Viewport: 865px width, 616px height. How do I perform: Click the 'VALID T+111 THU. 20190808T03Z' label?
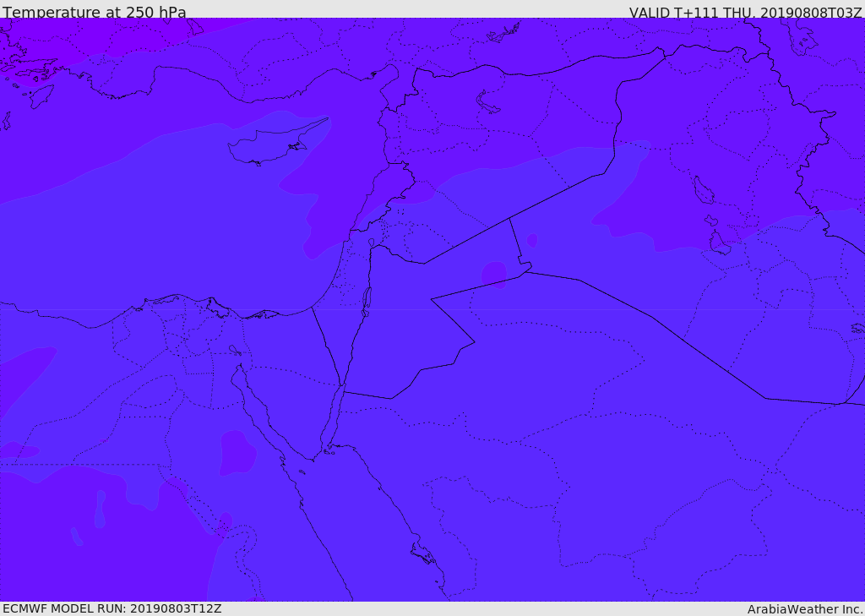[x=745, y=13]
